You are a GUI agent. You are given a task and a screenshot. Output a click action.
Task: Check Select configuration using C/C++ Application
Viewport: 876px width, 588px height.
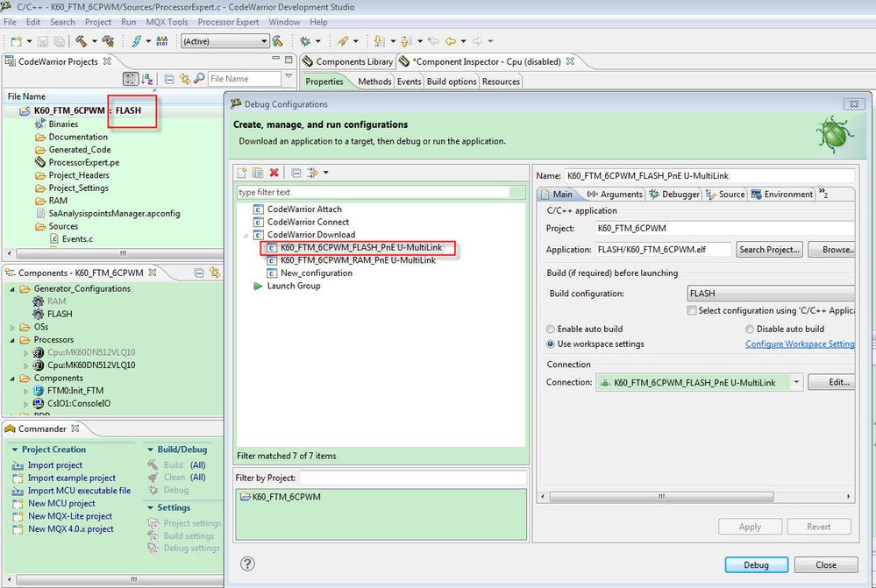tap(692, 310)
